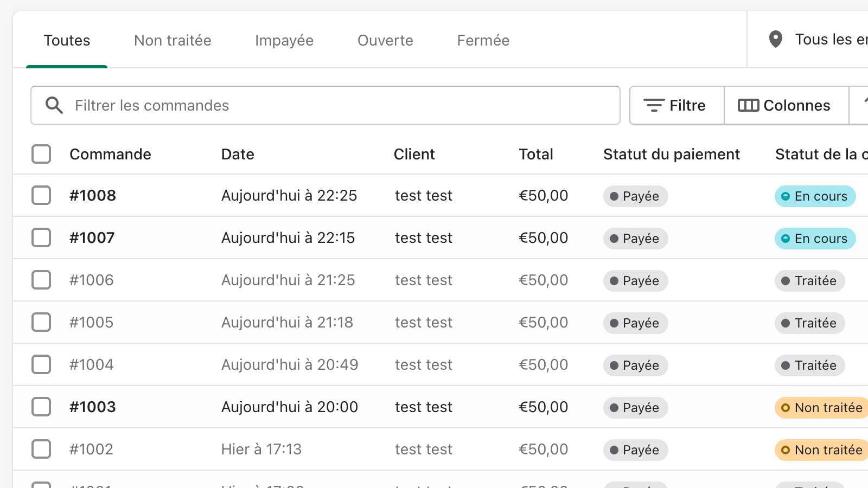The height and width of the screenshot is (488, 868).
Task: Switch to the Fermée tab
Action: coord(483,40)
